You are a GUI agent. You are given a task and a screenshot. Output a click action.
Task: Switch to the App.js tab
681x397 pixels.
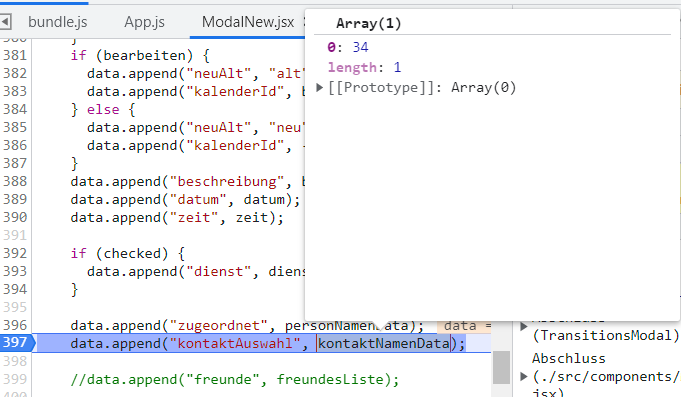point(144,22)
